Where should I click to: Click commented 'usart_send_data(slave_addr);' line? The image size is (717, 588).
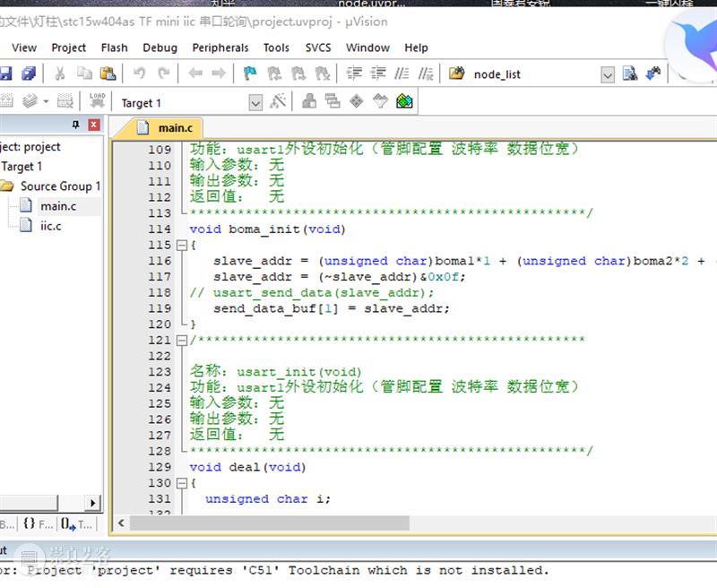click(x=312, y=292)
